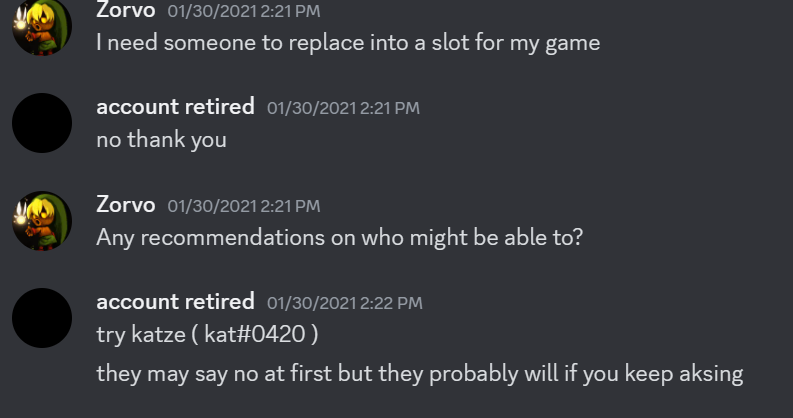
Task: Open Zorvo's avatar beside the 'I need someone' message
Action: pyautogui.click(x=42, y=26)
